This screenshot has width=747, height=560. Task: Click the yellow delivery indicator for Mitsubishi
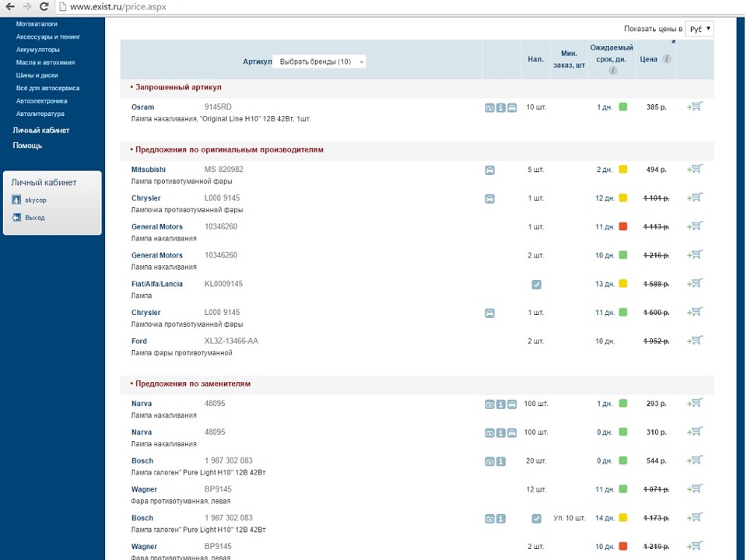[x=622, y=169]
